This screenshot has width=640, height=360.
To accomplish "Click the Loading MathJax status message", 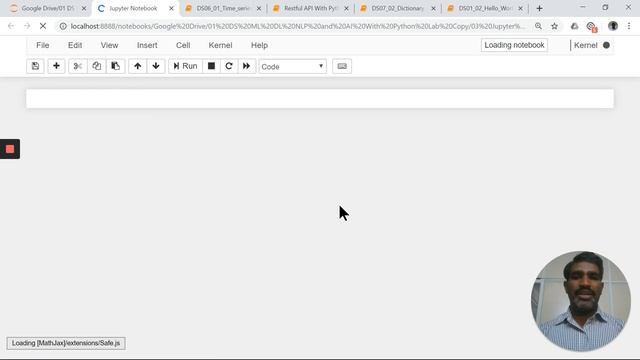I will pyautogui.click(x=66, y=343).
